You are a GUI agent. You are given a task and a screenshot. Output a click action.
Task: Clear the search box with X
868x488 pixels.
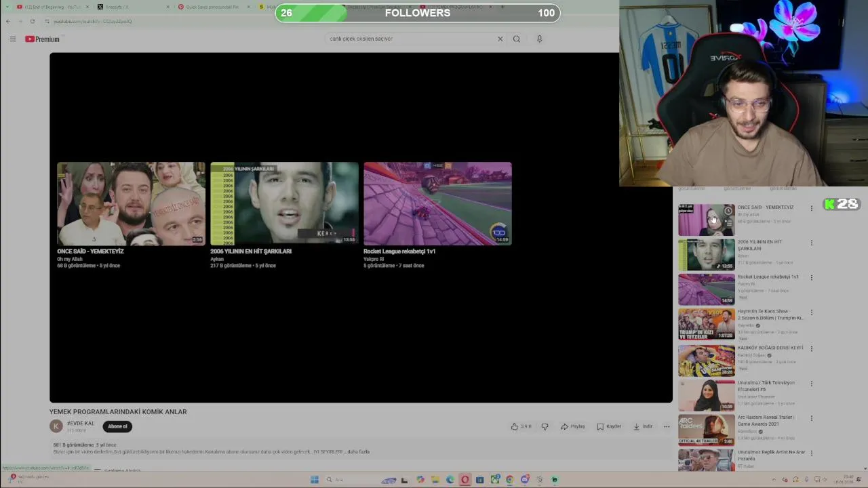(x=500, y=39)
